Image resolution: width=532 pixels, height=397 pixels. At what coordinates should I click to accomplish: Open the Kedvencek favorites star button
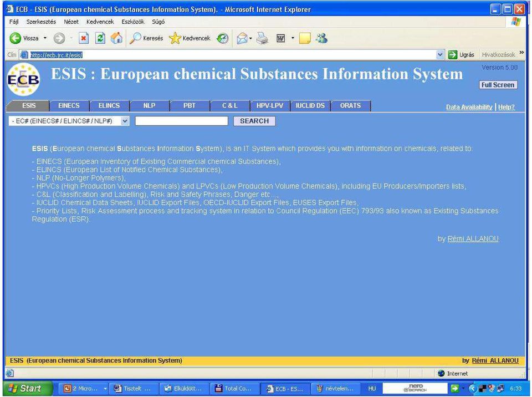click(190, 38)
